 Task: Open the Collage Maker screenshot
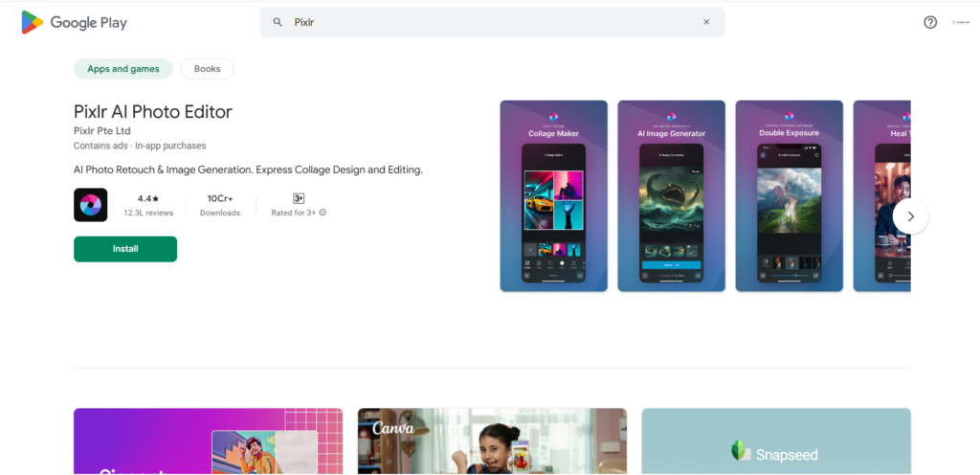point(554,196)
